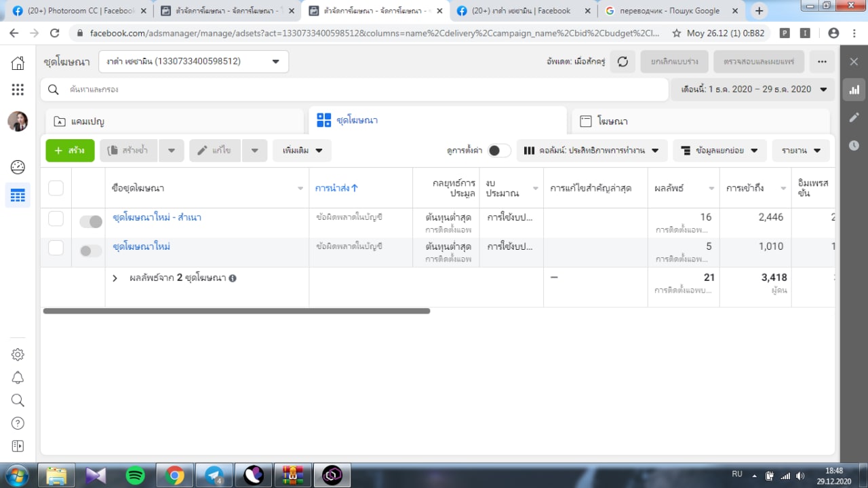Viewport: 868px width, 488px height.
Task: Open the three-dot more options menu
Action: pos(822,62)
